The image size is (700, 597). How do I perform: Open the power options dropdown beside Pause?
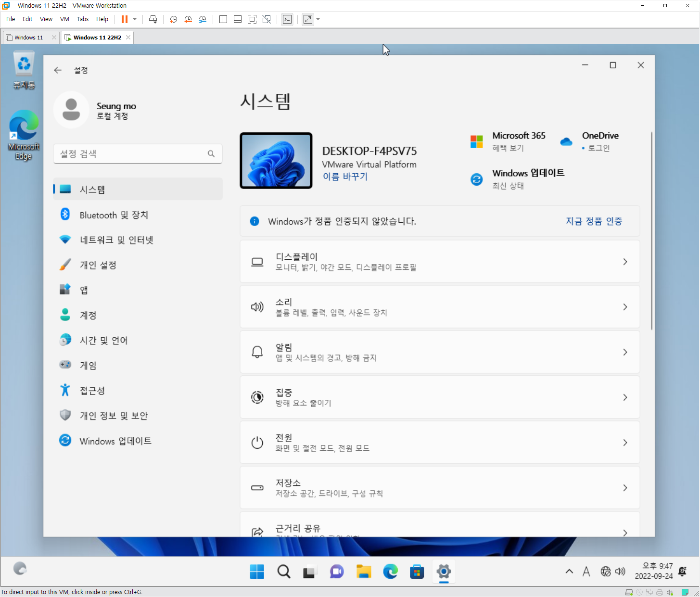click(x=135, y=19)
